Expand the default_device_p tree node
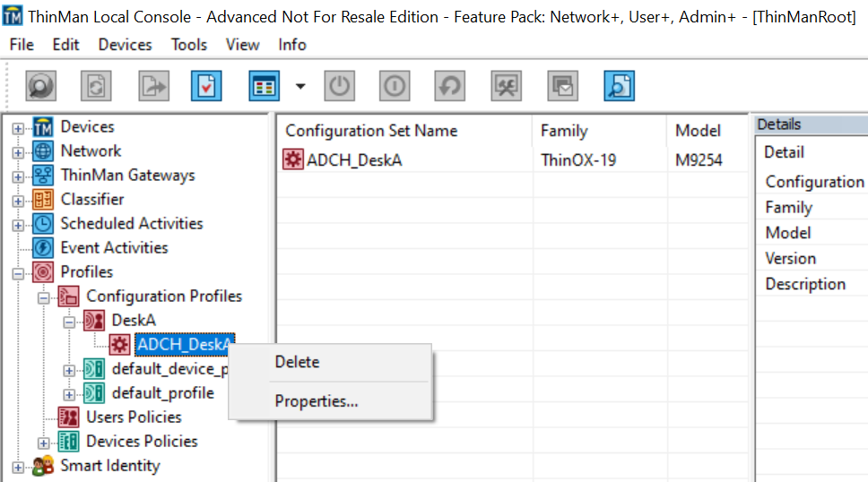Image resolution: width=868 pixels, height=482 pixels. coord(69,371)
